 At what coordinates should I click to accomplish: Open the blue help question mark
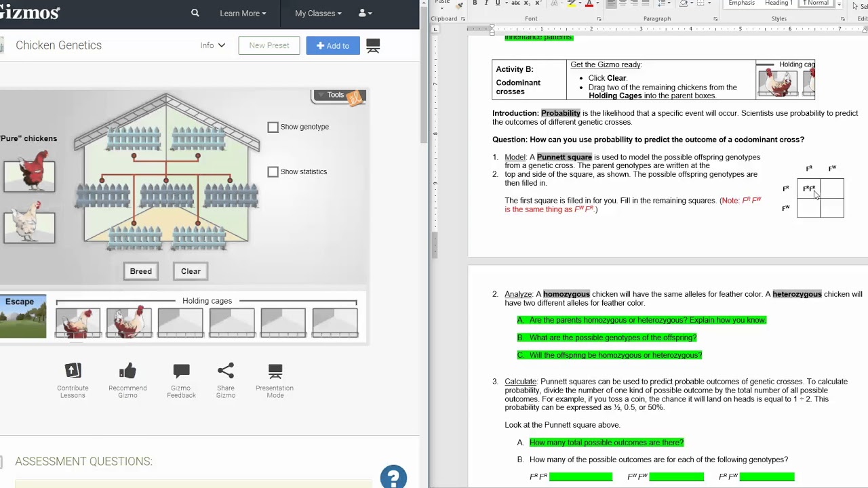tap(393, 477)
